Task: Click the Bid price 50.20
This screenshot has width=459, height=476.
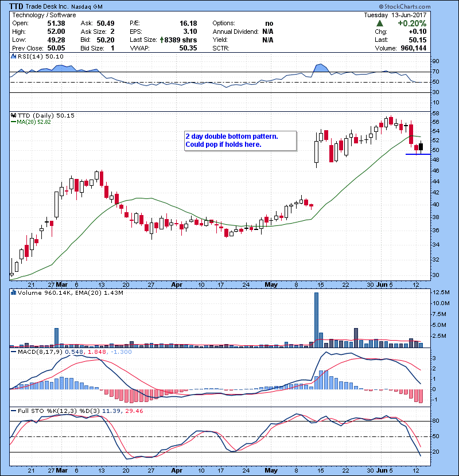Action: pyautogui.click(x=106, y=40)
